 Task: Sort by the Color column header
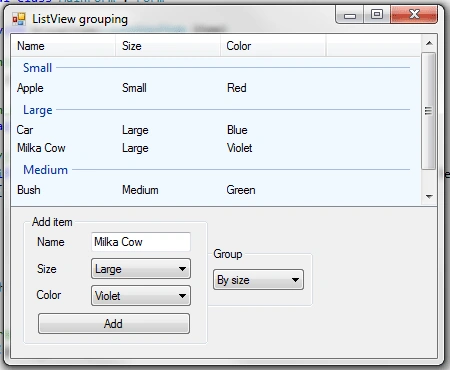coord(273,46)
